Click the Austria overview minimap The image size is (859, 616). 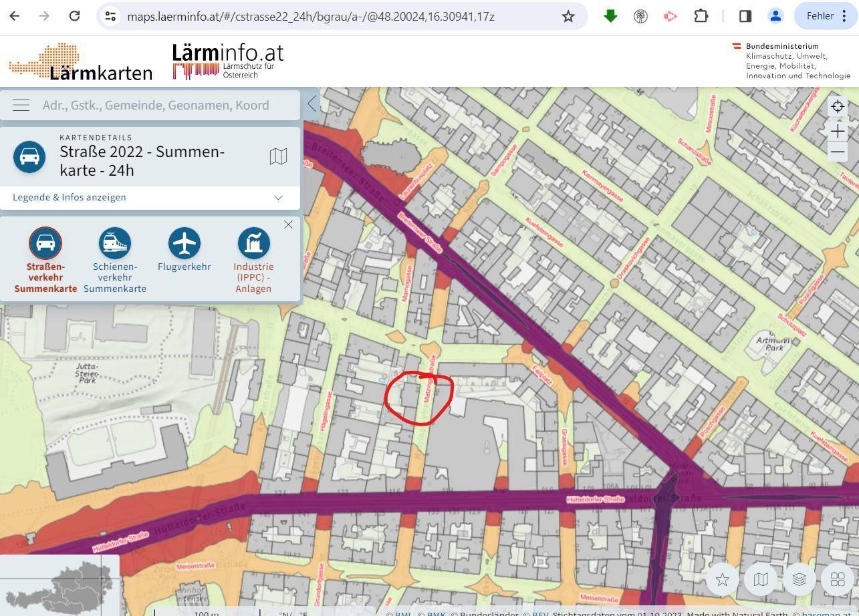(x=59, y=585)
